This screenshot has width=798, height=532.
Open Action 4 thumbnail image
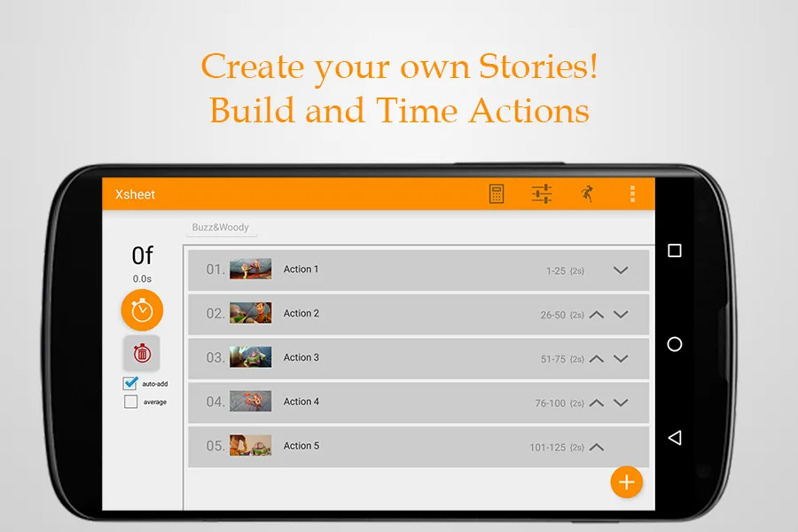click(x=250, y=401)
